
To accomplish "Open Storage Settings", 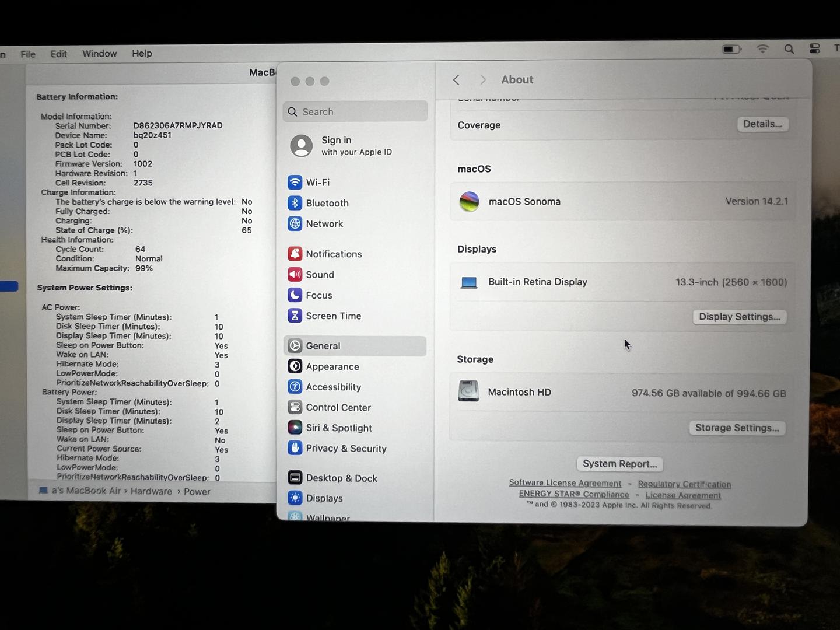I will coord(737,428).
